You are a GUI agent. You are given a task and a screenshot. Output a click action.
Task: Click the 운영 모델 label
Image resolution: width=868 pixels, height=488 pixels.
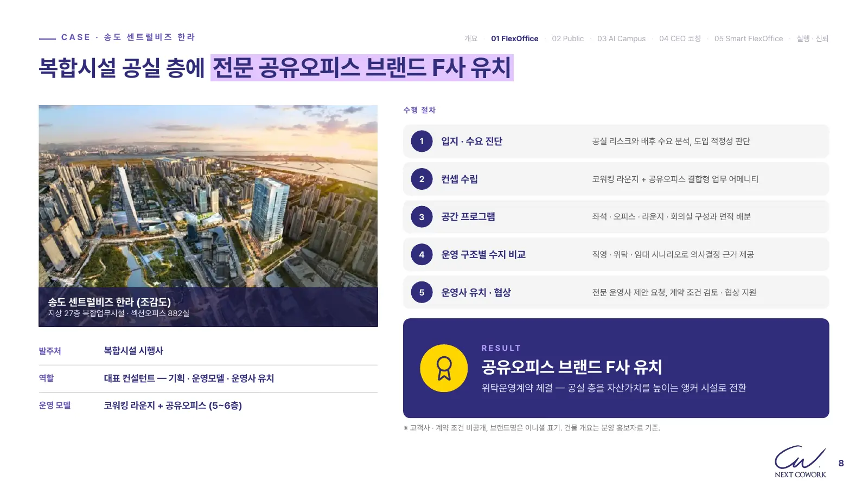(55, 405)
